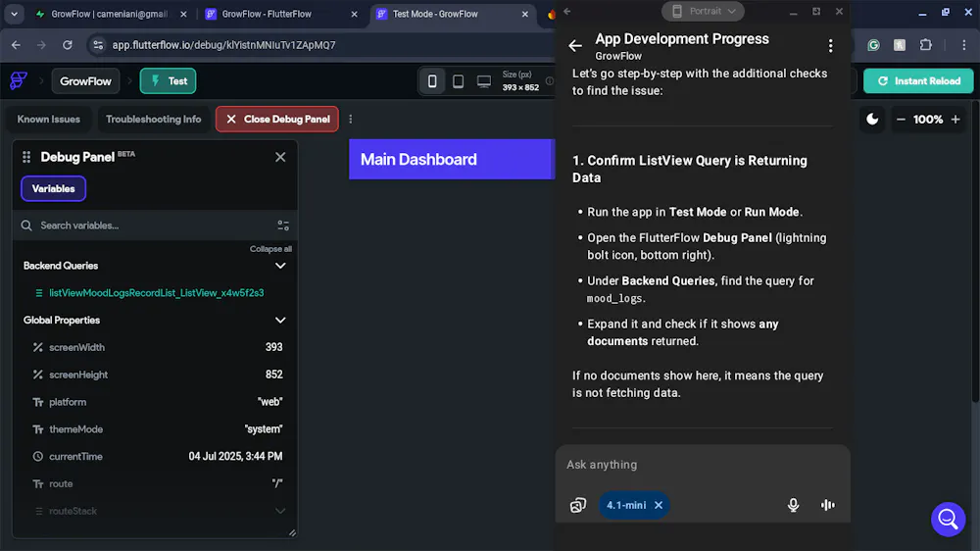980x551 pixels.
Task: Collapse the Global Properties section
Action: [x=280, y=321]
